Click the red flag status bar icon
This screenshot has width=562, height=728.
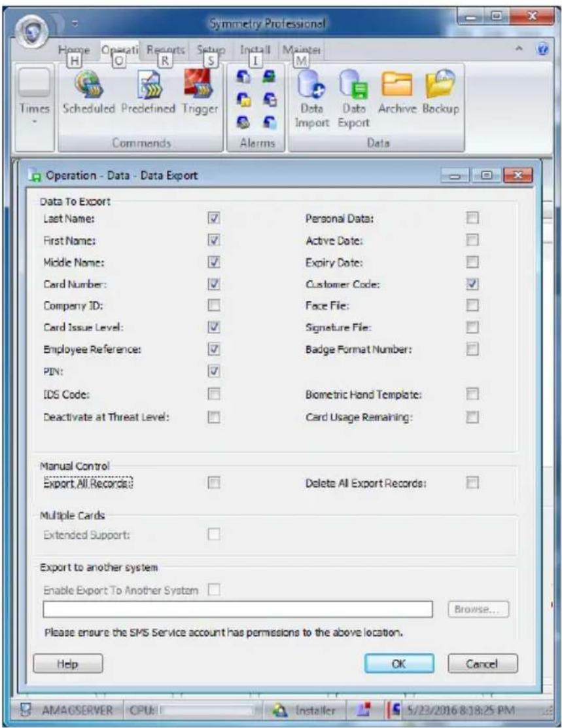tap(365, 710)
